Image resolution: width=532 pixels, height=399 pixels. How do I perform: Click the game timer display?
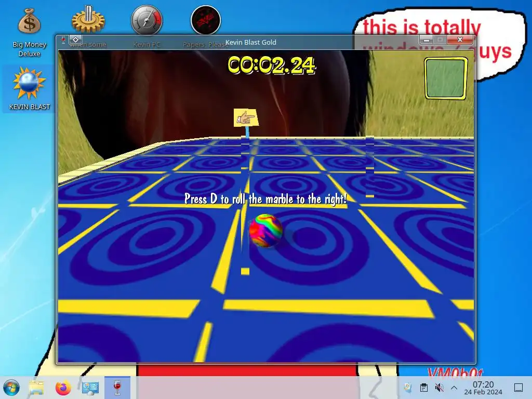271,65
